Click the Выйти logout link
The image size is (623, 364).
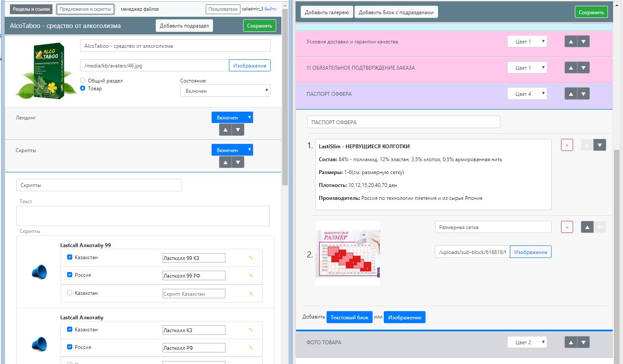(x=271, y=9)
